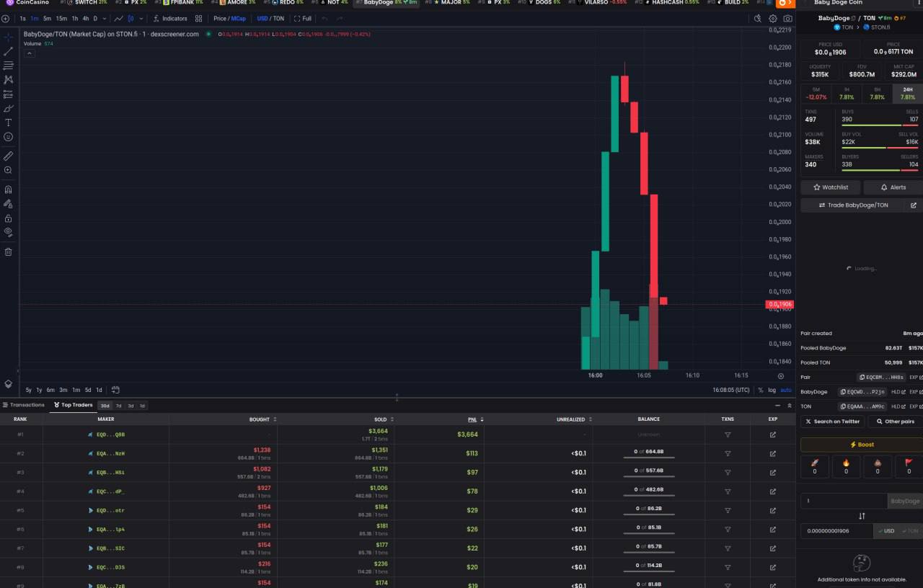Set chart range to 6m

(x=50, y=390)
